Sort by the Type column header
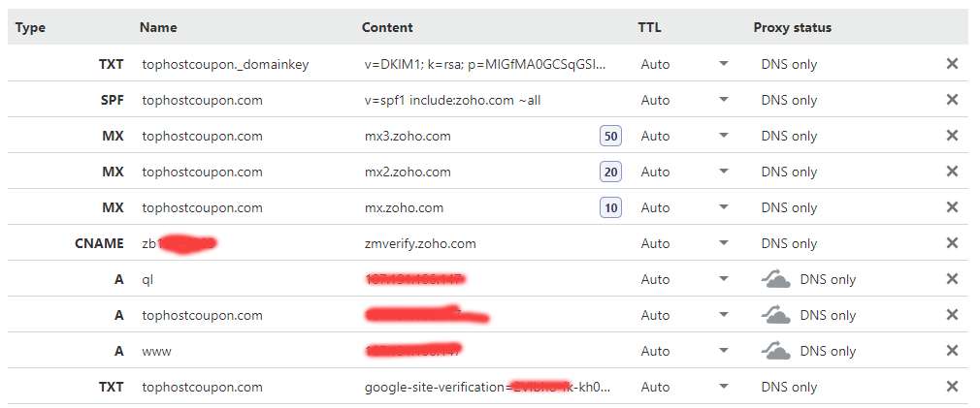Viewport: 980px width, 408px height. [x=31, y=27]
